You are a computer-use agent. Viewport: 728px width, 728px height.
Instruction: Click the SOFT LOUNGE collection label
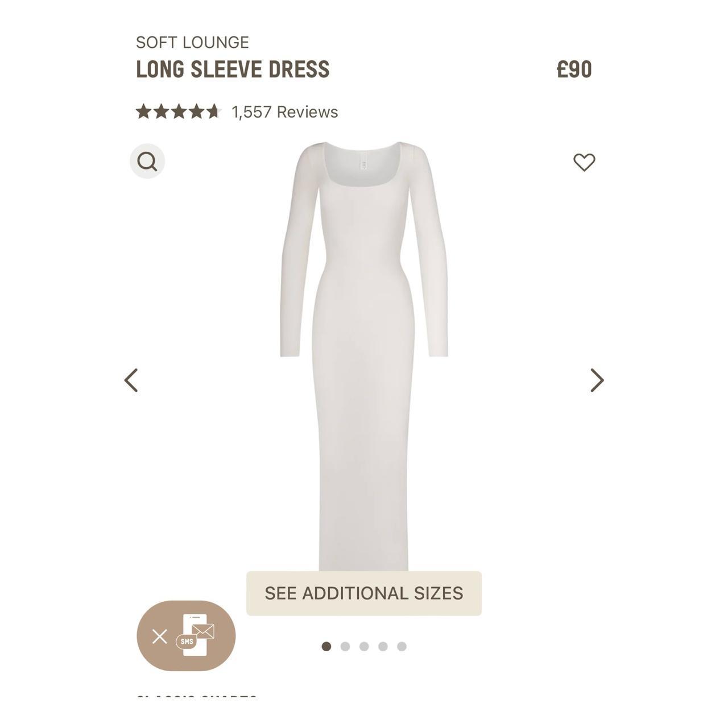click(192, 42)
